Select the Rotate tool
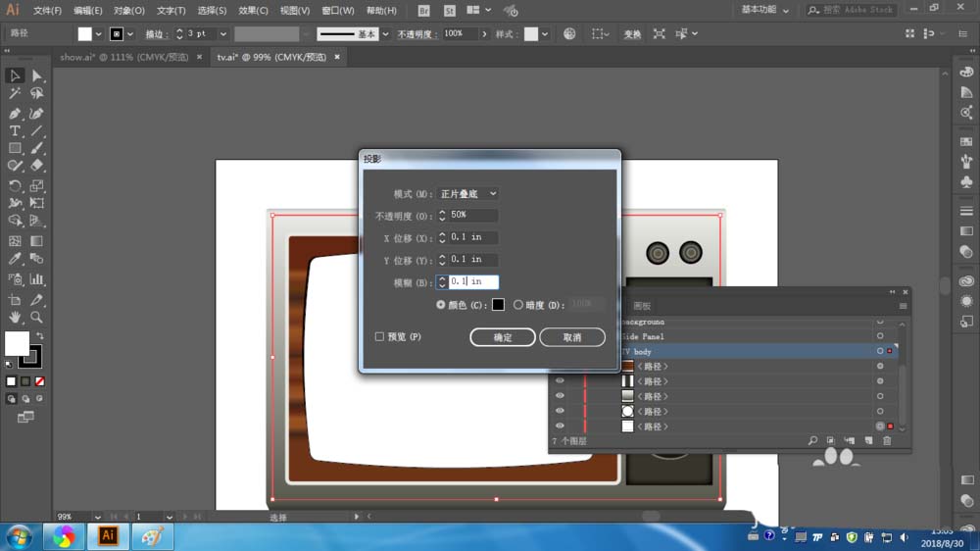The width and height of the screenshot is (980, 551). (15, 185)
